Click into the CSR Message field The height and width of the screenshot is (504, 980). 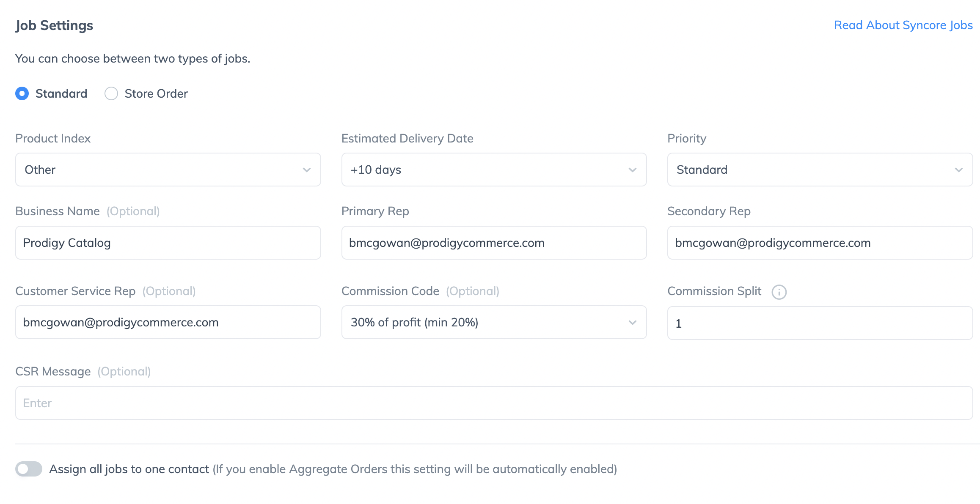click(x=494, y=403)
